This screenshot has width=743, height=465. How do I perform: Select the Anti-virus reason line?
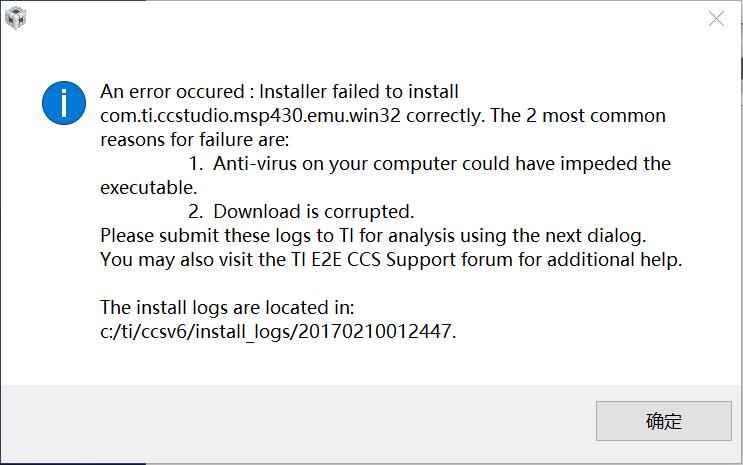(440, 163)
